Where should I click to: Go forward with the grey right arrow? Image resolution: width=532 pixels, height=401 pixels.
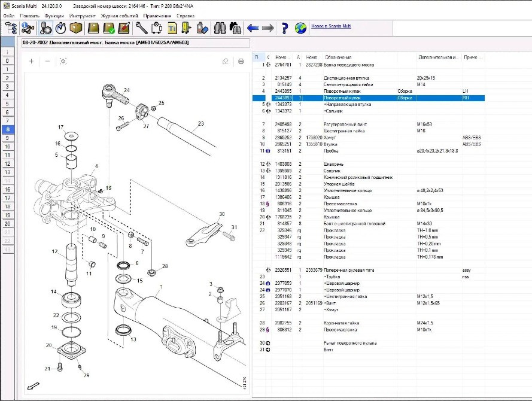pyautogui.click(x=268, y=28)
